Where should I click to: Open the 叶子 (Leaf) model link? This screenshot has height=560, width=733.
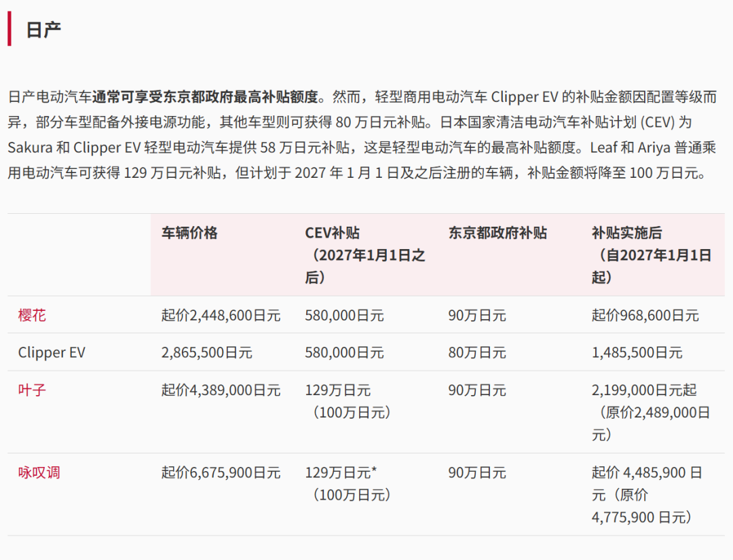(32, 390)
